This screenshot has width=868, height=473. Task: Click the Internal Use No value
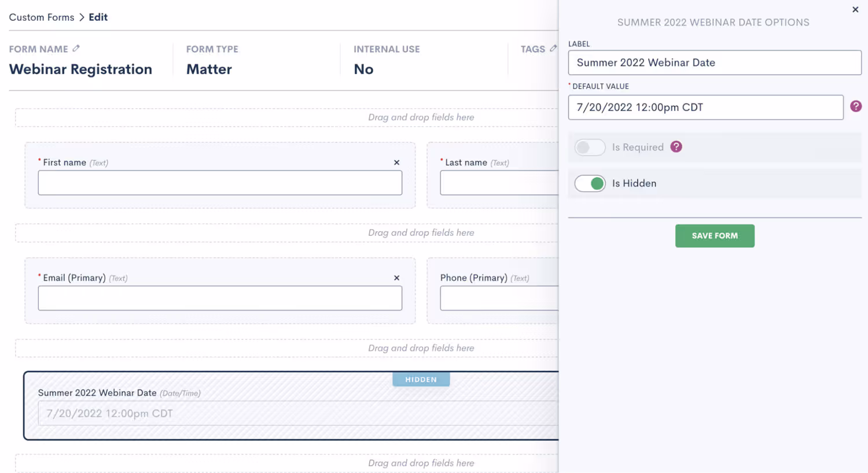pos(363,69)
